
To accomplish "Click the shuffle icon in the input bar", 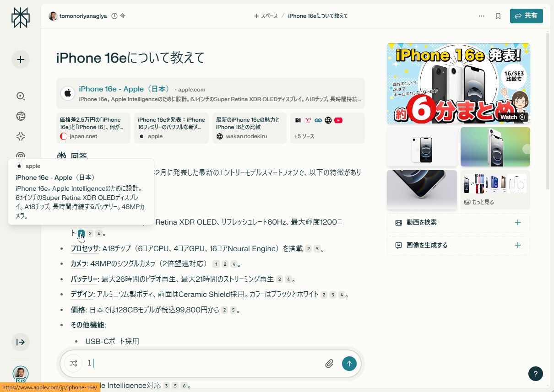I will point(73,363).
